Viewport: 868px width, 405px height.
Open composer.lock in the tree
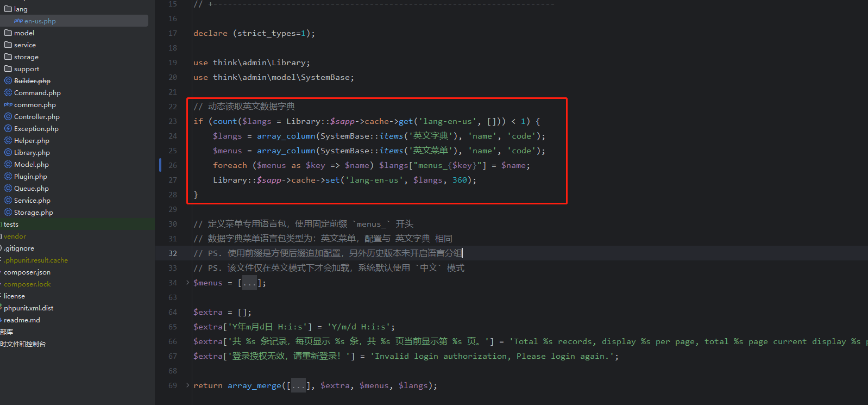pyautogui.click(x=27, y=284)
